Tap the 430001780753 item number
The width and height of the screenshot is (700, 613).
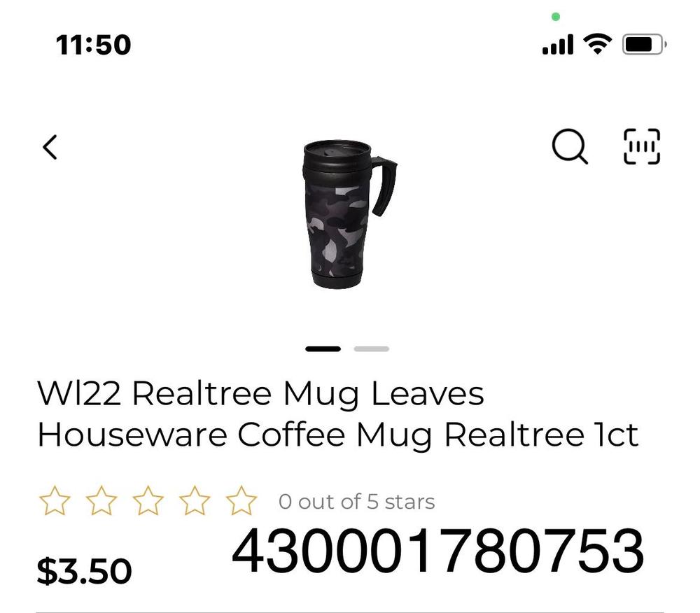(438, 551)
